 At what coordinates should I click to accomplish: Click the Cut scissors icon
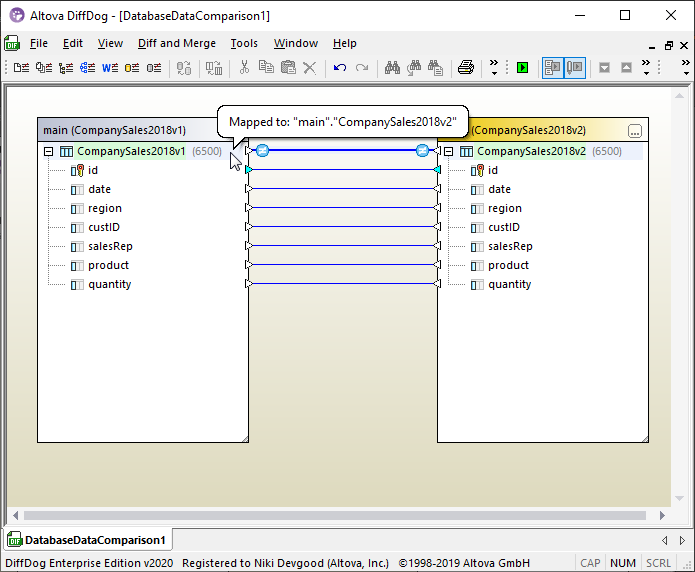[243, 68]
